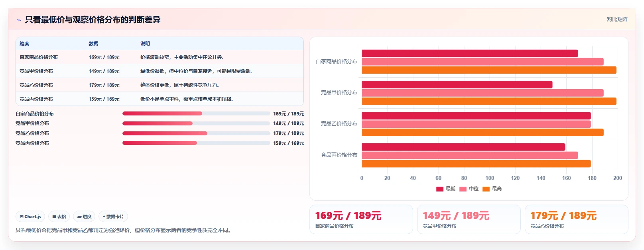Click chart axis label 竞品丙价格分布

pyautogui.click(x=339, y=155)
